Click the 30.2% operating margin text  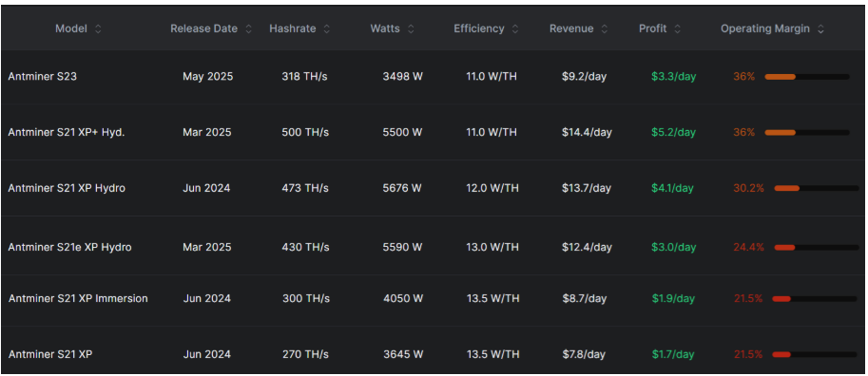748,189
